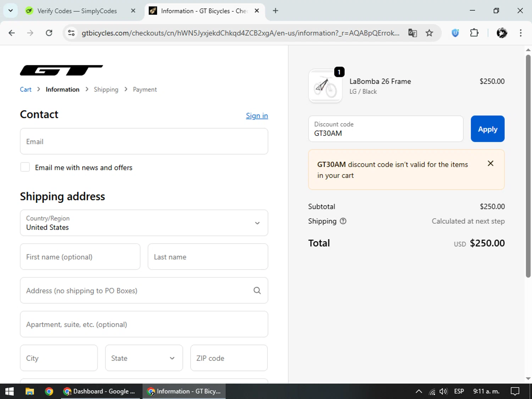
Task: Open site information icon in address bar
Action: (71, 33)
